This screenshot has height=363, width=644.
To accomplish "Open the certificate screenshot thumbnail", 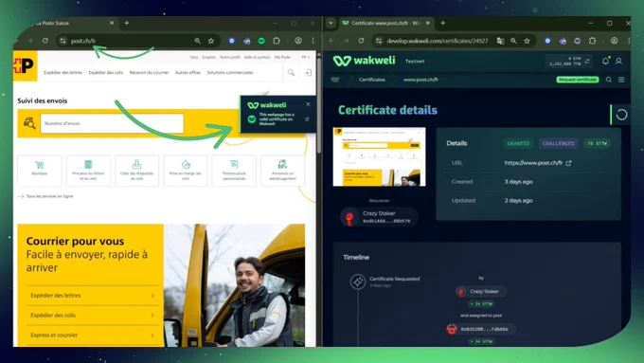I will point(379,156).
